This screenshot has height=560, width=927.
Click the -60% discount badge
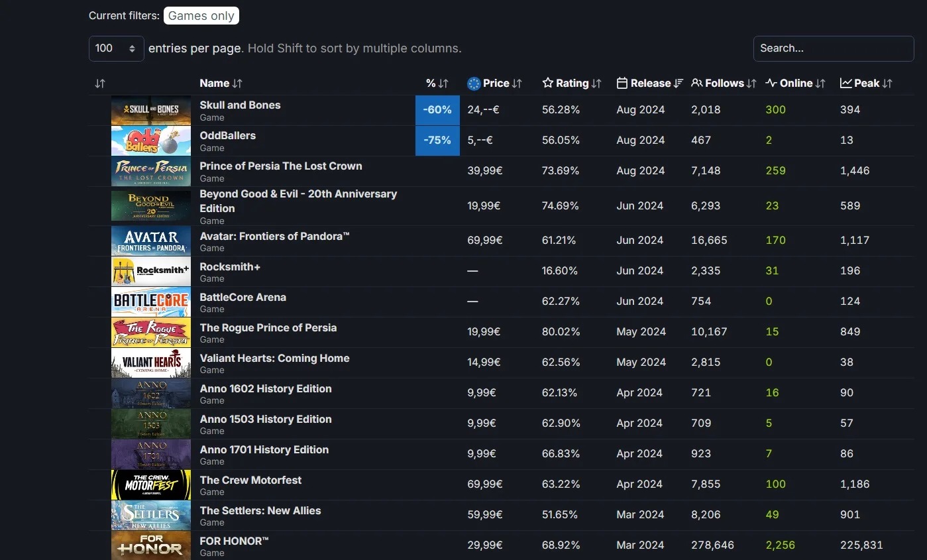(437, 110)
